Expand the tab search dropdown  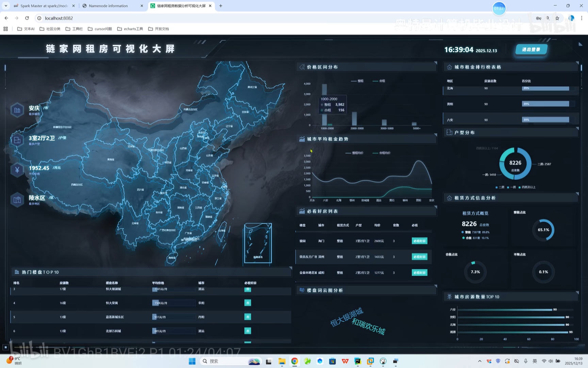[6, 6]
